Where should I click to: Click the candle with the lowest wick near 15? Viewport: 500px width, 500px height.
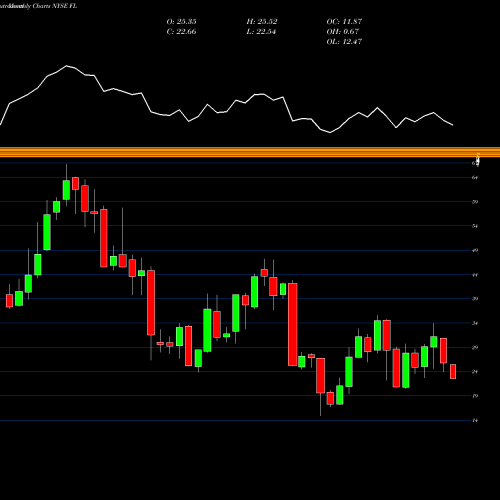click(321, 375)
